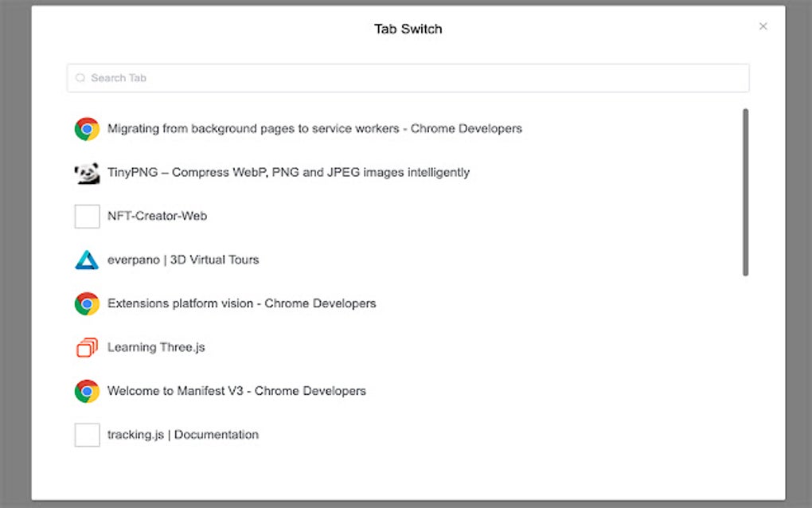Select Welcome to Manifest V3 tab

point(236,392)
